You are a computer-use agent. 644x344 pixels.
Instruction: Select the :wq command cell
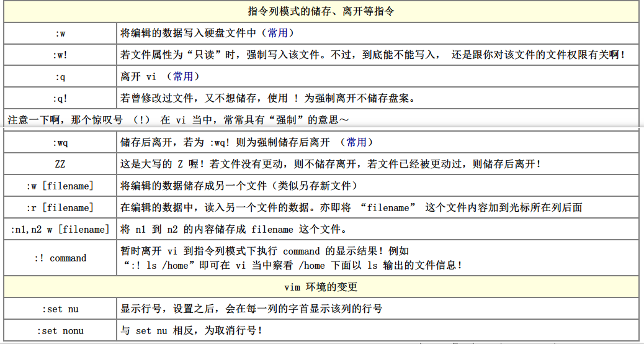coord(60,142)
